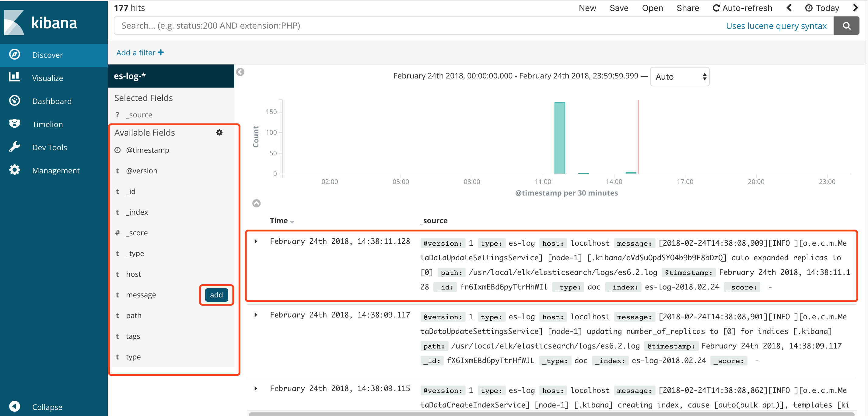Go to Timelion in sidebar
The height and width of the screenshot is (416, 868).
tap(54, 124)
